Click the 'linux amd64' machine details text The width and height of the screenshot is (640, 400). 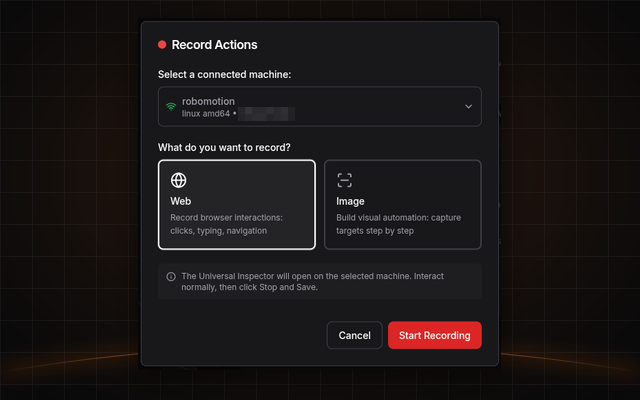206,114
